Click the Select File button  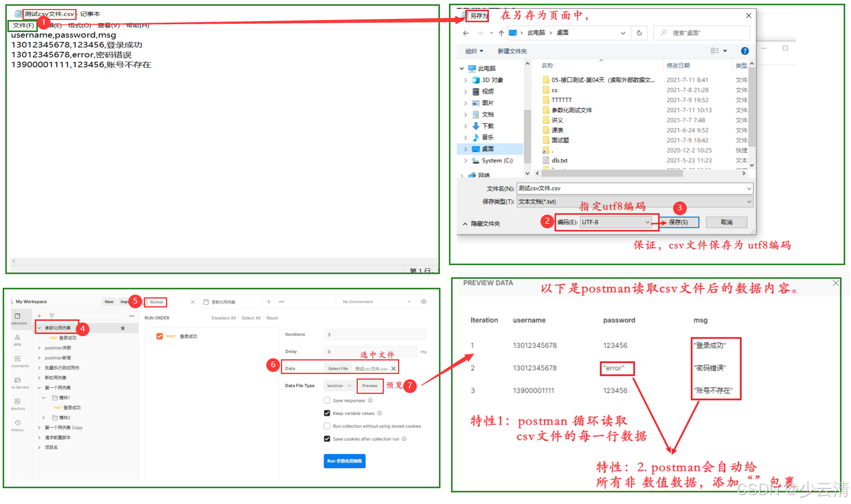click(338, 368)
